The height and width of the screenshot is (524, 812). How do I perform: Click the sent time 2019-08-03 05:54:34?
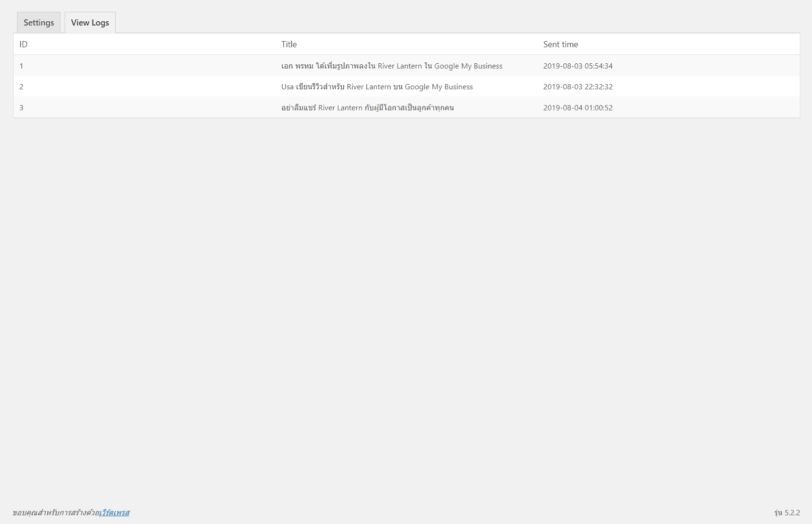[578, 66]
